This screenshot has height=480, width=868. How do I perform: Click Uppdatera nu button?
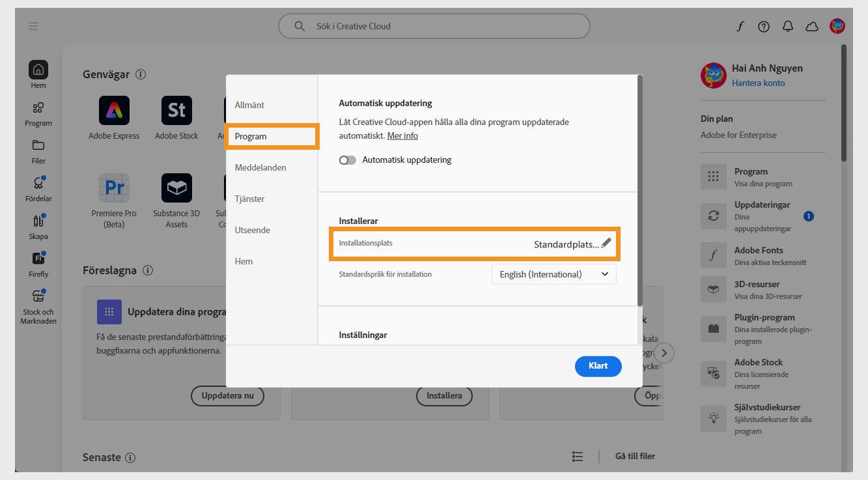pyautogui.click(x=227, y=395)
